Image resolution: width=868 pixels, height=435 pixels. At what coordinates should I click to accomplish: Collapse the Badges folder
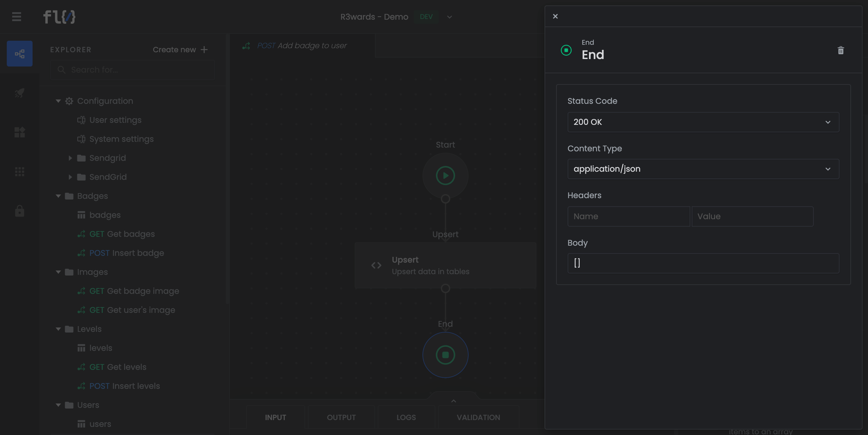click(x=58, y=196)
